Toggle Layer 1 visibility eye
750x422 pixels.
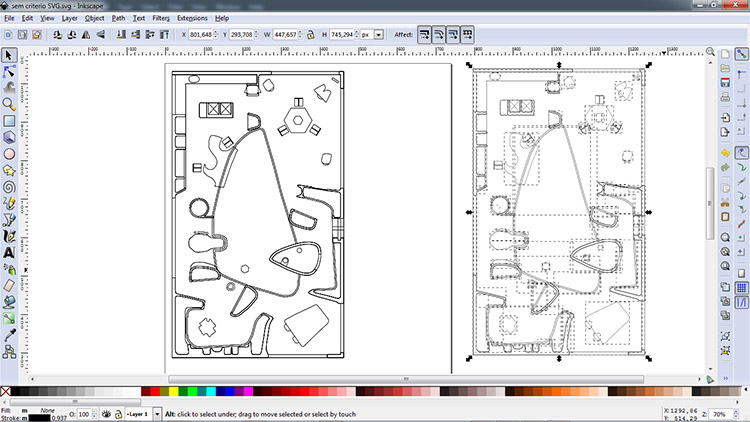pos(106,414)
